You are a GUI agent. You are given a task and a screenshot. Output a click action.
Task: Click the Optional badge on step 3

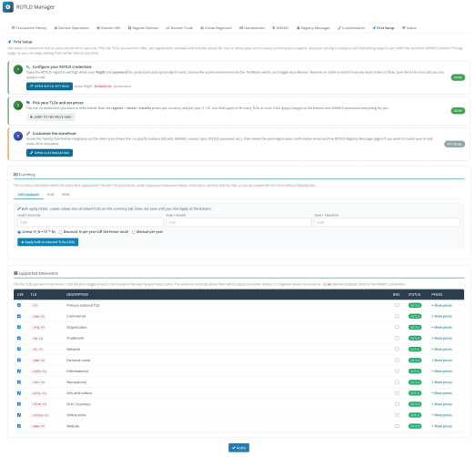[x=454, y=144]
